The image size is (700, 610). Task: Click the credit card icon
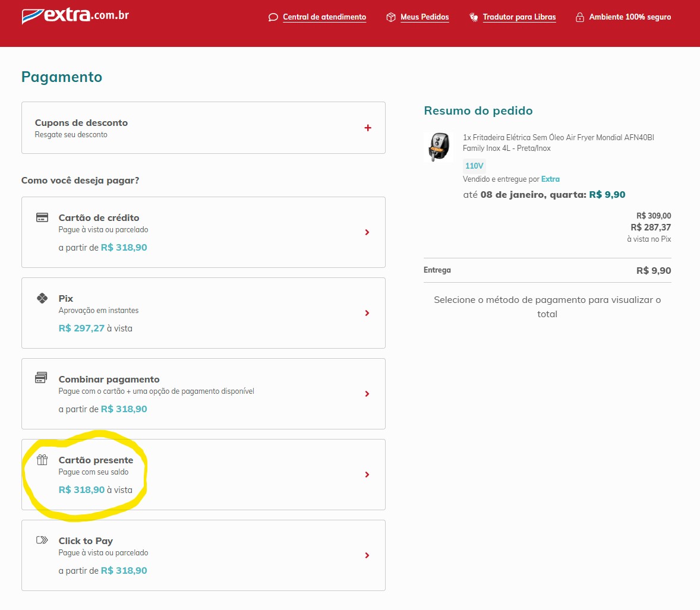coord(42,218)
